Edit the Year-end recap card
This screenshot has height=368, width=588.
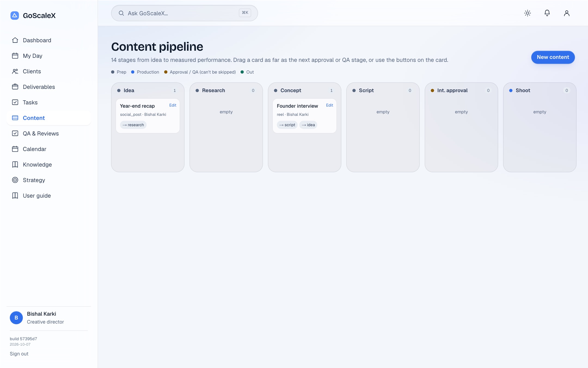[x=173, y=105]
